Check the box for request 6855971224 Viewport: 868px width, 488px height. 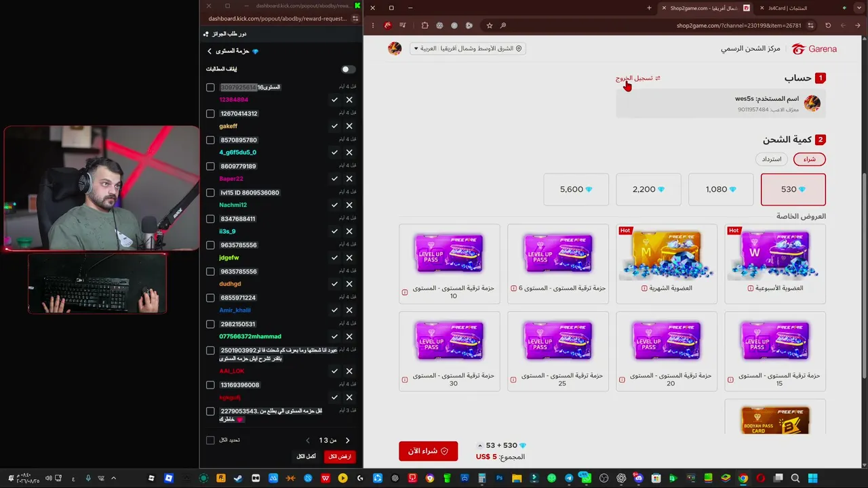(210, 298)
